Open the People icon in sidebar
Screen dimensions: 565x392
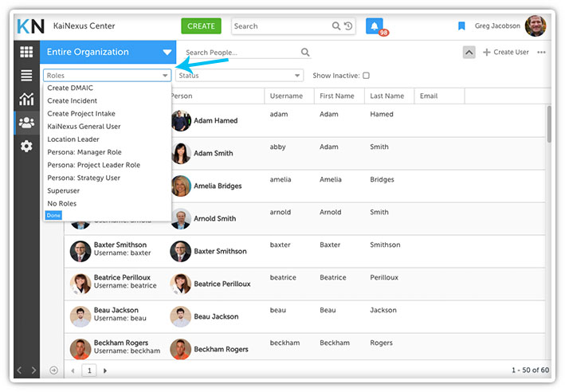26,123
